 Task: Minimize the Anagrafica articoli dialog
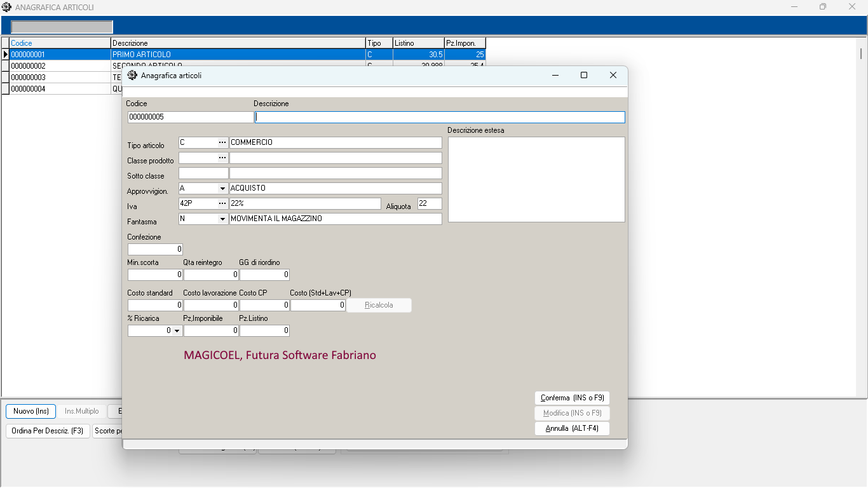(x=555, y=75)
